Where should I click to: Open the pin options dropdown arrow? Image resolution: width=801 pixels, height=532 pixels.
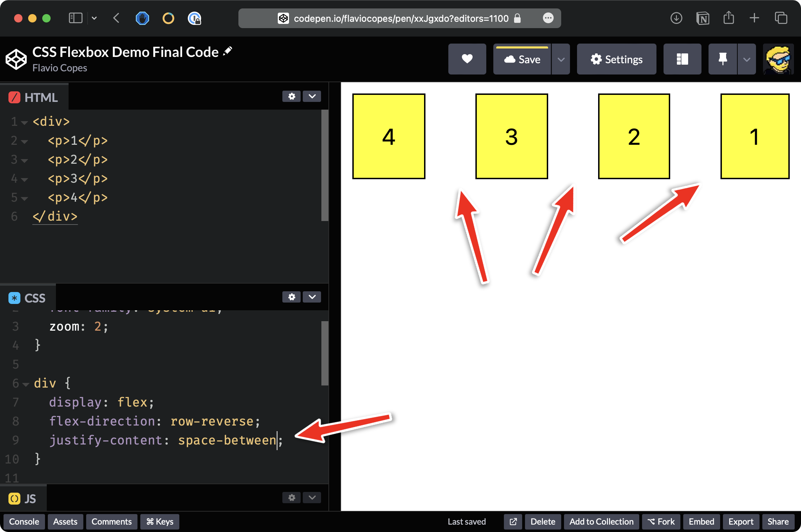point(747,59)
